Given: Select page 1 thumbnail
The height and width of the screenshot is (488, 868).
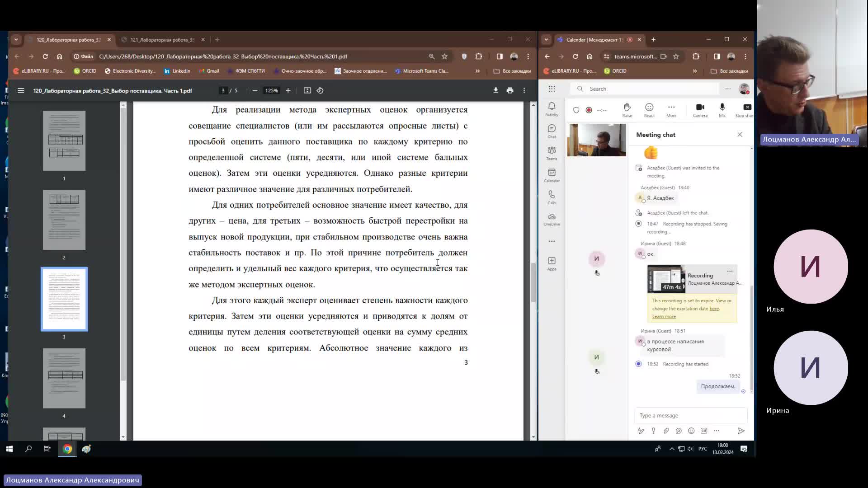Looking at the screenshot, I should coord(64,141).
